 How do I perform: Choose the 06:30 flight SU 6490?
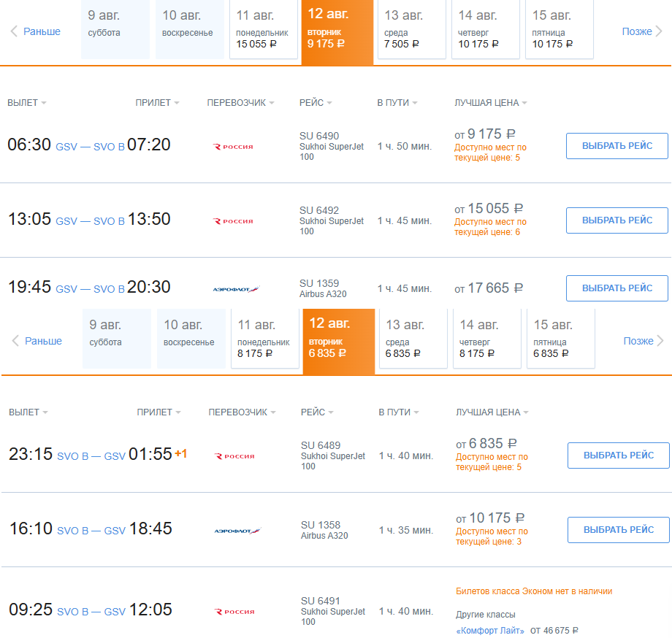click(x=616, y=146)
